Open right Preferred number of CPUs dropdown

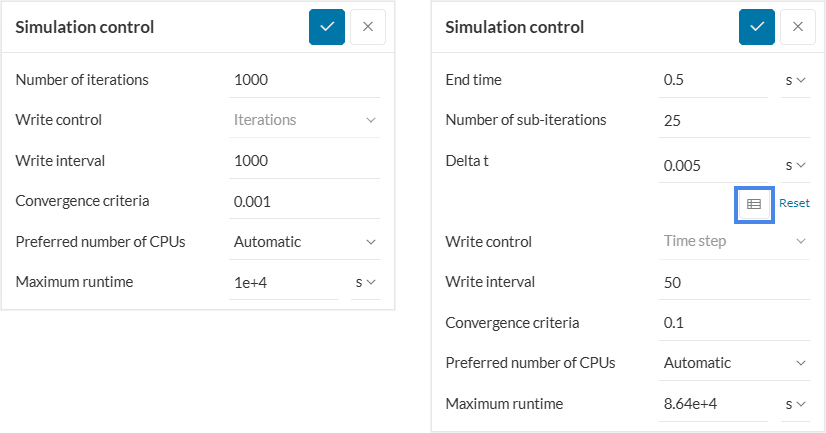(734, 363)
